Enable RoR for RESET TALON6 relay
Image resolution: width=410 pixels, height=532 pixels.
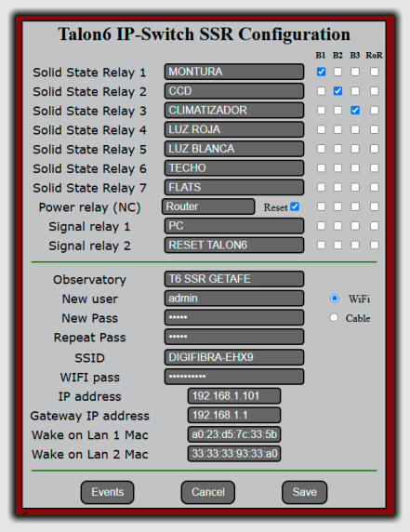pos(375,245)
